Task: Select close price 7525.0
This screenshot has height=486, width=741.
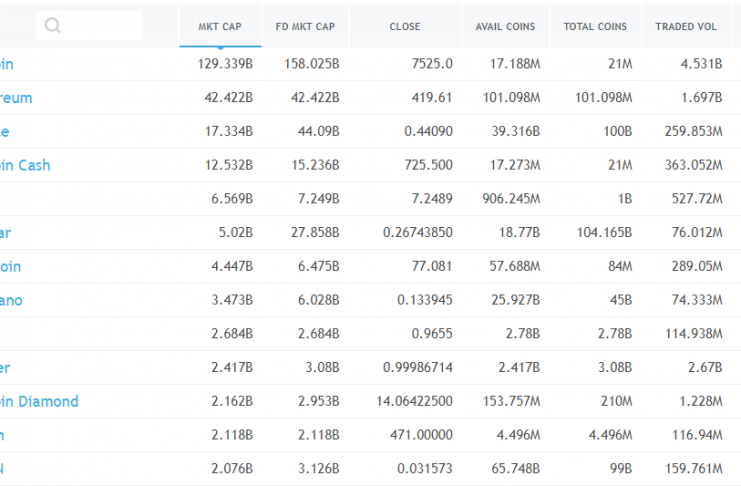Action: [x=432, y=64]
